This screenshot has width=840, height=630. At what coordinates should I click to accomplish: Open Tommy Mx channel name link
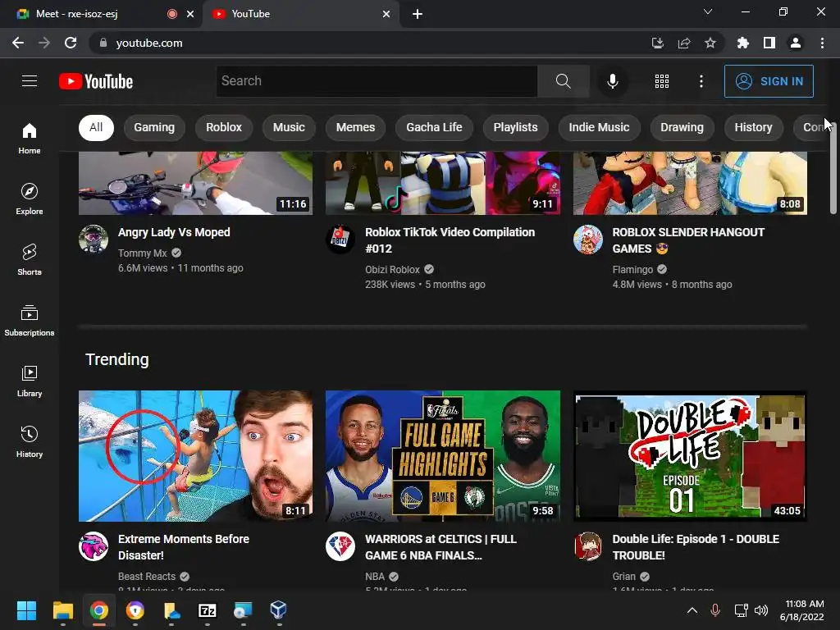143,253
